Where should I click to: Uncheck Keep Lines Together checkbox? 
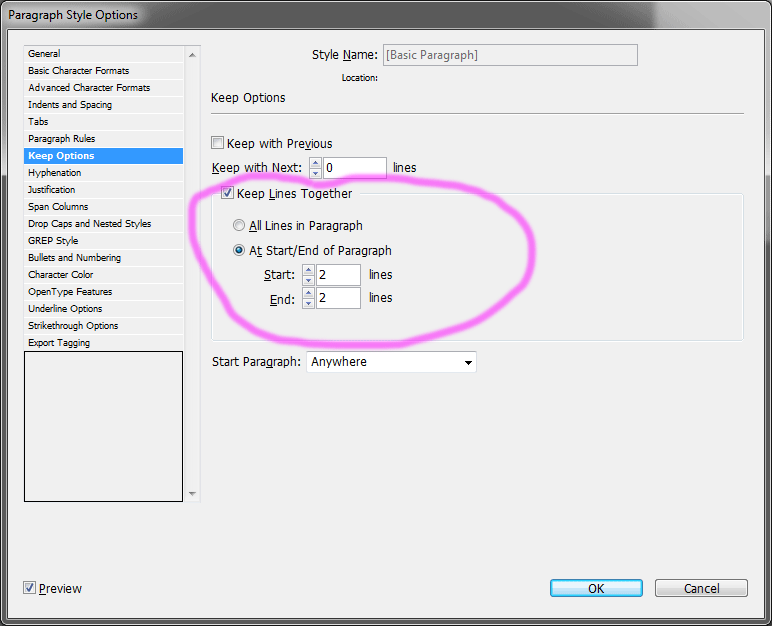(x=227, y=193)
